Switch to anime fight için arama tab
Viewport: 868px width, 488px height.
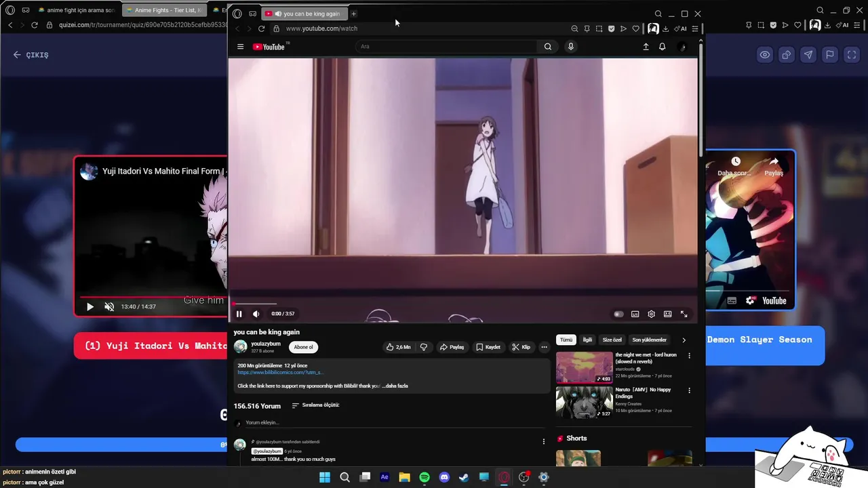pos(76,10)
